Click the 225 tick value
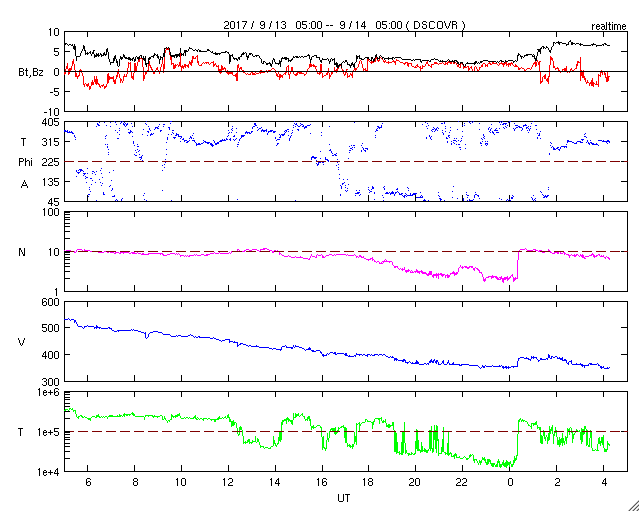Image resolution: width=640 pixels, height=512 pixels. point(51,162)
